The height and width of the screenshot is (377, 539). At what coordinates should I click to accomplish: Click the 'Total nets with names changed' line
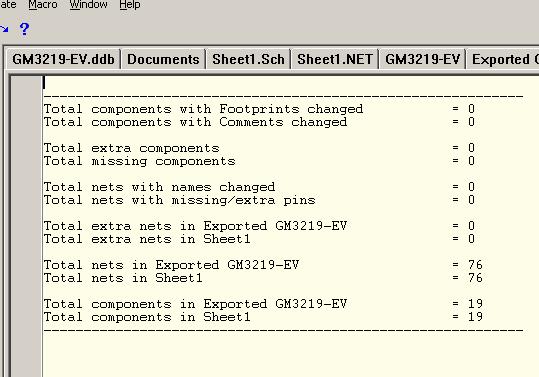coord(260,187)
